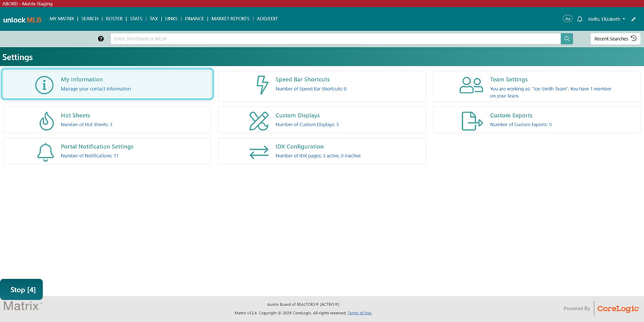This screenshot has height=322, width=644.
Task: Open the notifications bell in header
Action: click(580, 19)
